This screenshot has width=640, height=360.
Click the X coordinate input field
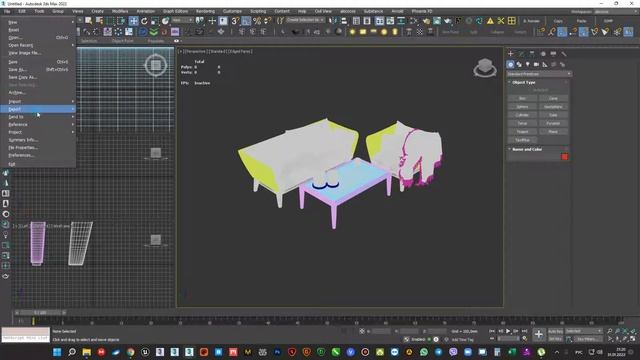(x=381, y=331)
